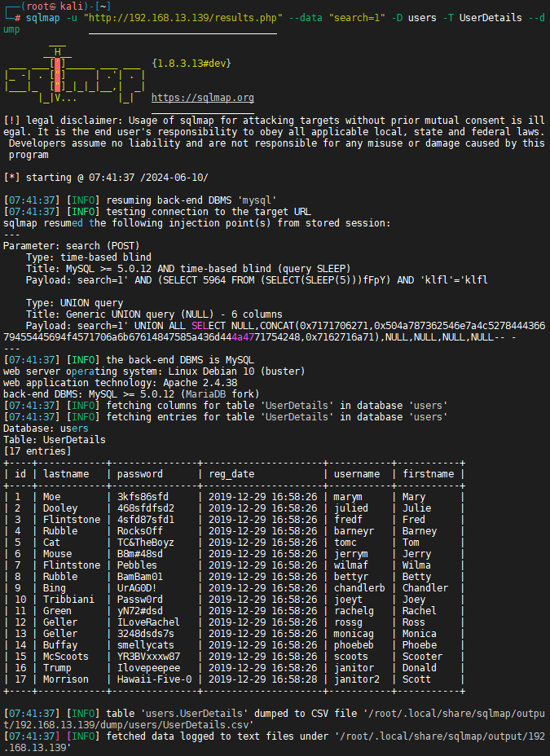The height and width of the screenshot is (756, 550).
Task: Click firstname Scooter
Action: click(422, 657)
